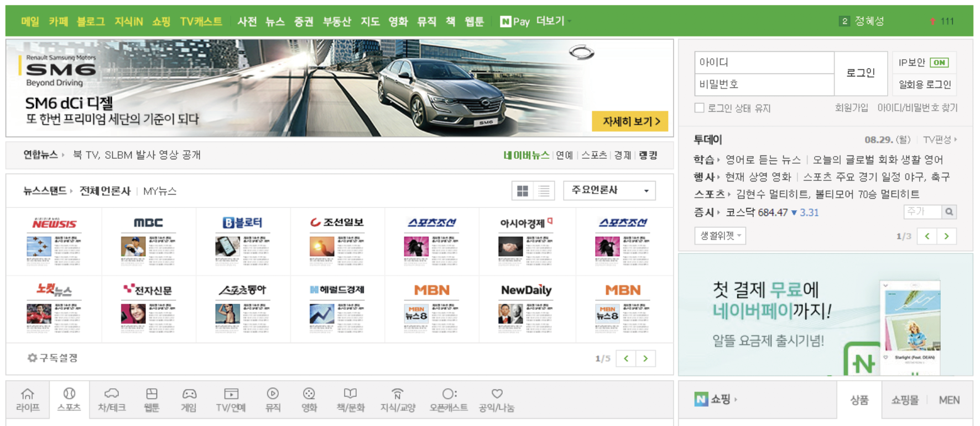Show previous Today panel page
The height and width of the screenshot is (426, 980).
point(927,236)
